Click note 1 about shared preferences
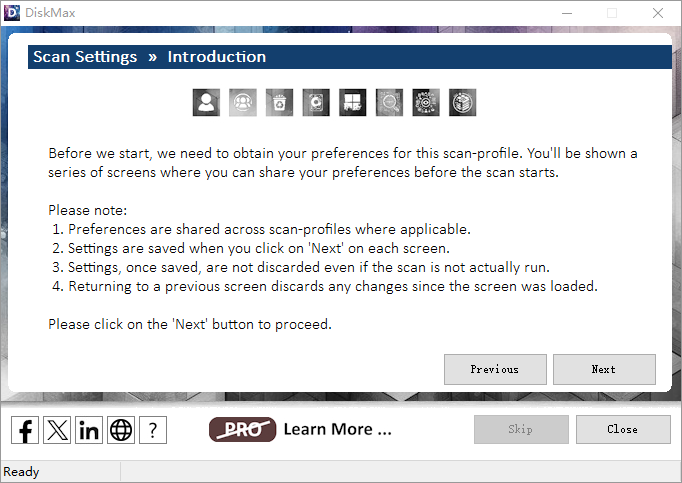This screenshot has height=483, width=682. pos(261,229)
